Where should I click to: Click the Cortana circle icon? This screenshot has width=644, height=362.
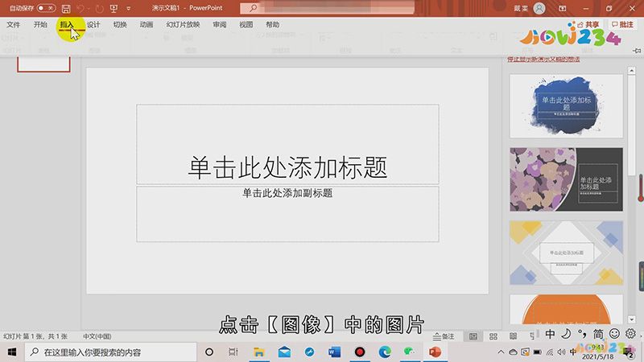[x=209, y=352]
